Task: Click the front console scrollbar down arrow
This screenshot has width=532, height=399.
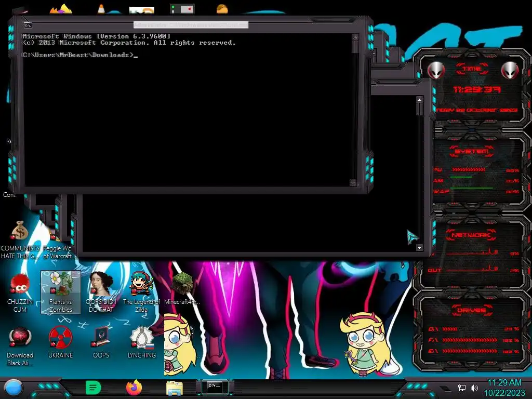Action: (353, 182)
